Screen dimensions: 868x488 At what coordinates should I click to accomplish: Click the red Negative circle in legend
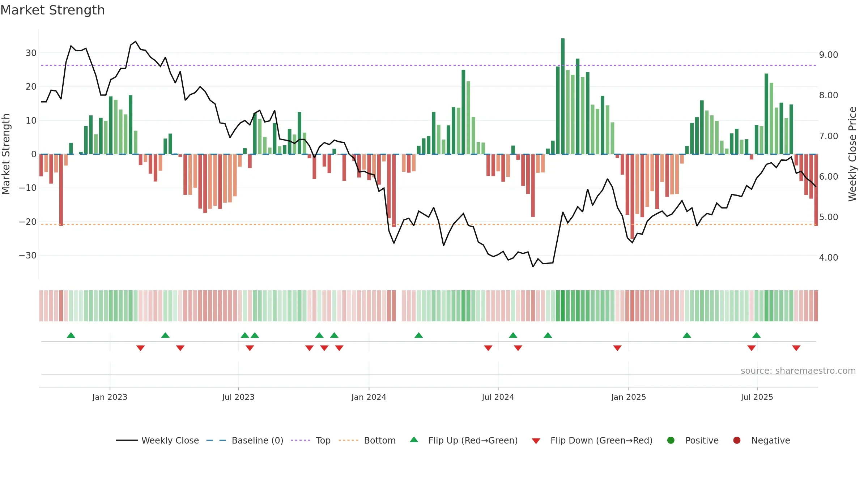point(737,440)
